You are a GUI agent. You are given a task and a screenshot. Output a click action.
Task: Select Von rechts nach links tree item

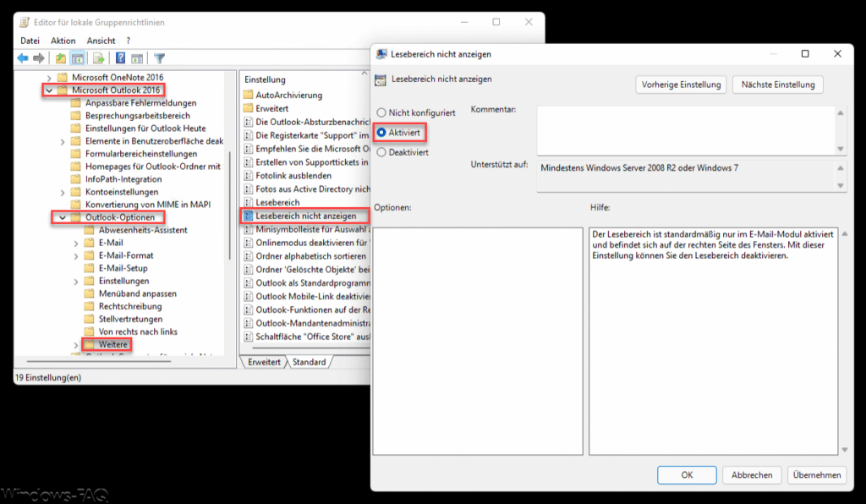tap(138, 331)
